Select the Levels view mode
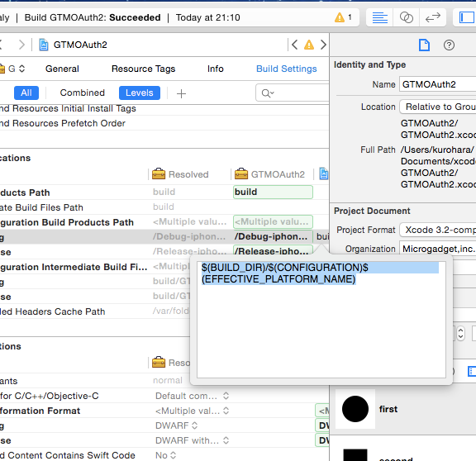Image resolution: width=476 pixels, height=461 pixels. pyautogui.click(x=140, y=93)
